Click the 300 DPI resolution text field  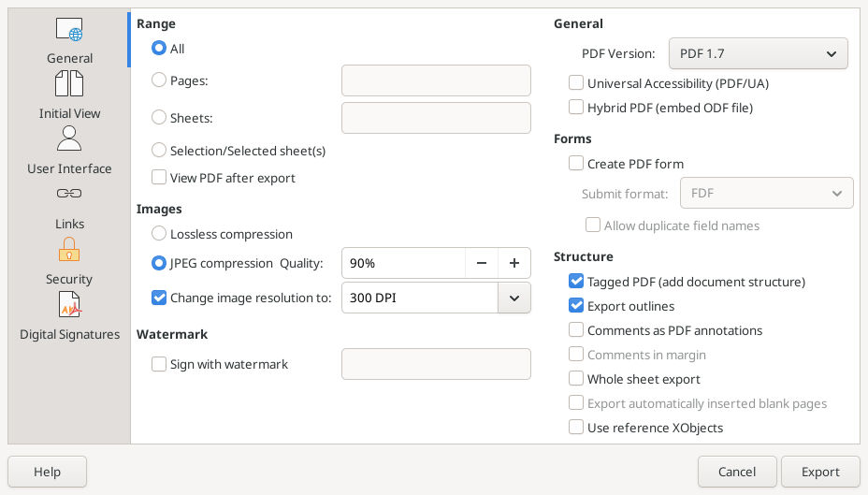420,298
